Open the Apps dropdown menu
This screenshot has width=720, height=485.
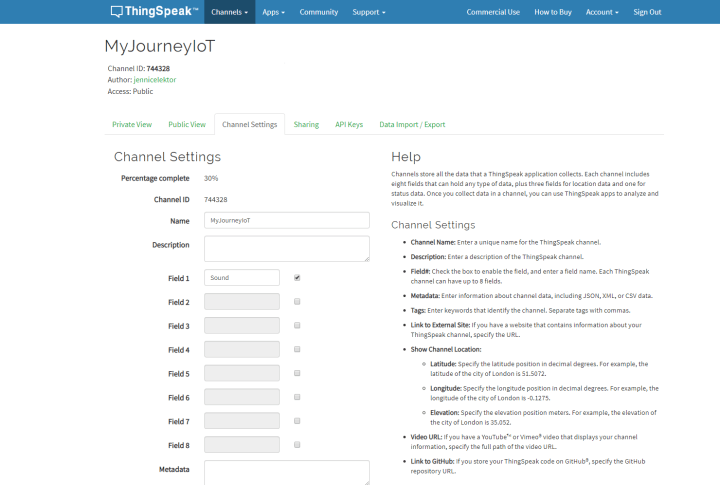point(274,12)
